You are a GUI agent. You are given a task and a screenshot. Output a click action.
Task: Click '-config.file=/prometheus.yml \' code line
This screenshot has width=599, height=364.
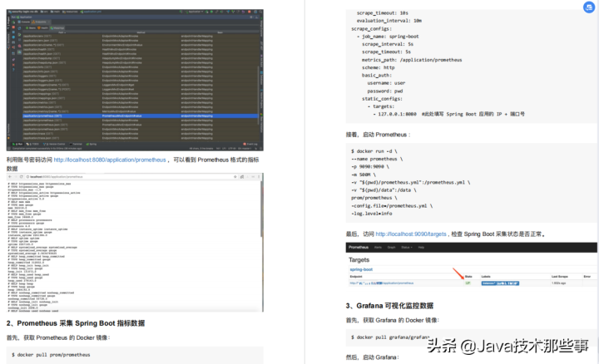click(x=392, y=205)
